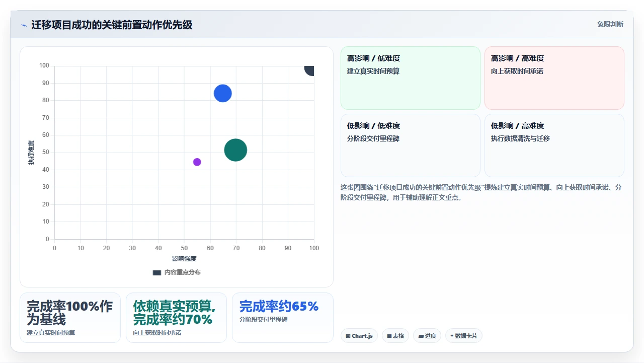This screenshot has height=363, width=644.
Task: Click the lightning icon beside the title
Action: pos(24,25)
